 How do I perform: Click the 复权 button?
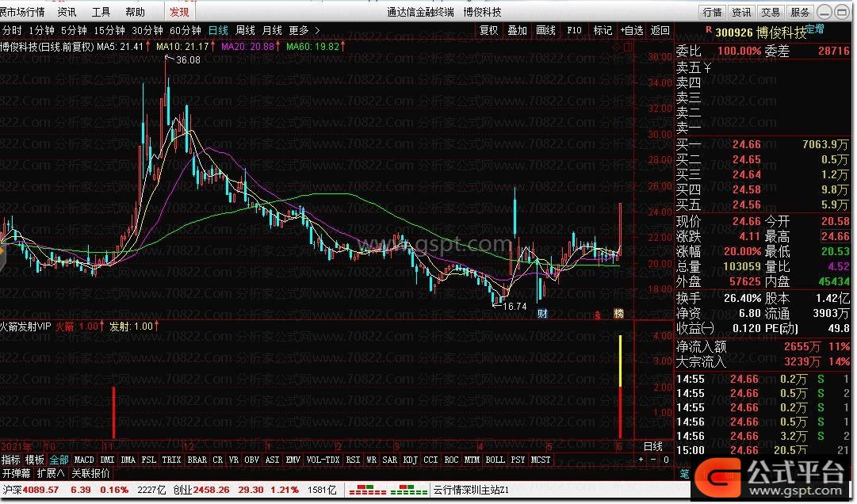tap(488, 31)
